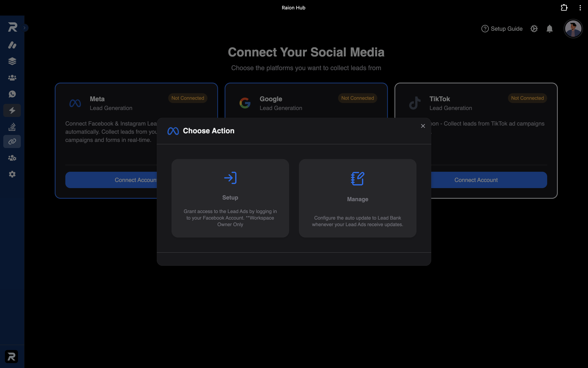The width and height of the screenshot is (588, 368).
Task: Click the Choose Action dialog title
Action: (x=209, y=131)
